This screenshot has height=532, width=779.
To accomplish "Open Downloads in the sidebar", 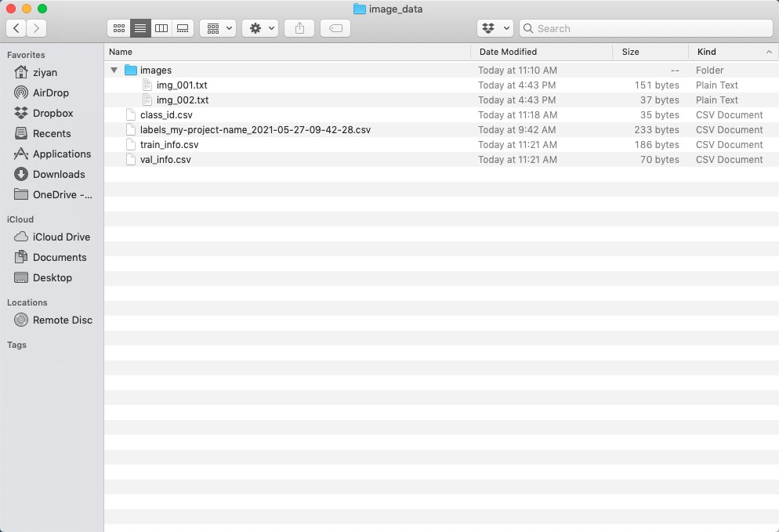I will (x=59, y=174).
